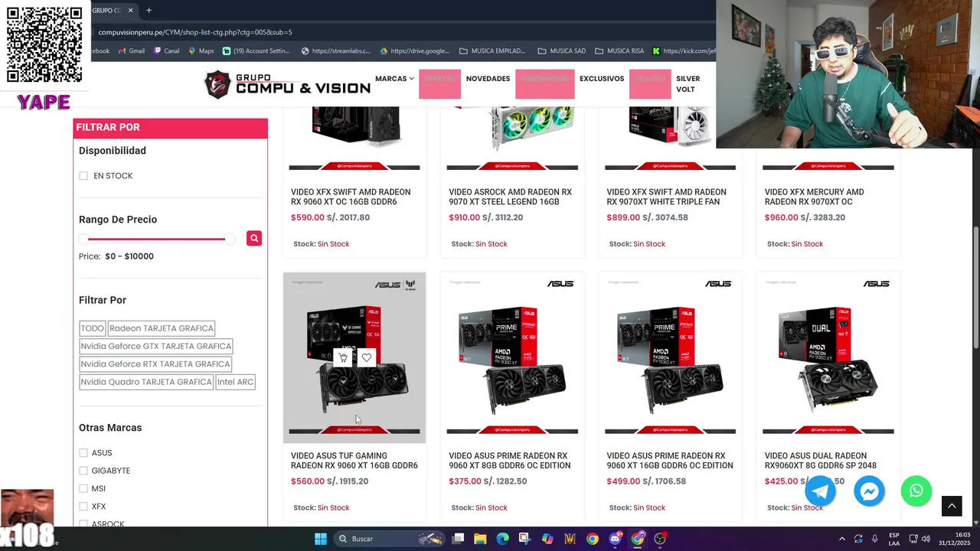Open the Telegram chat bubble
The image size is (980, 551).
pyautogui.click(x=821, y=491)
